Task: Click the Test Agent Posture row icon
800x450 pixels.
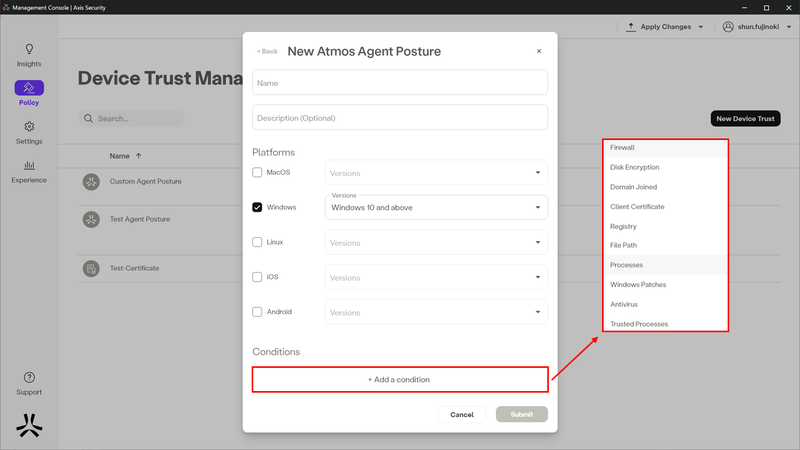Action: (91, 219)
